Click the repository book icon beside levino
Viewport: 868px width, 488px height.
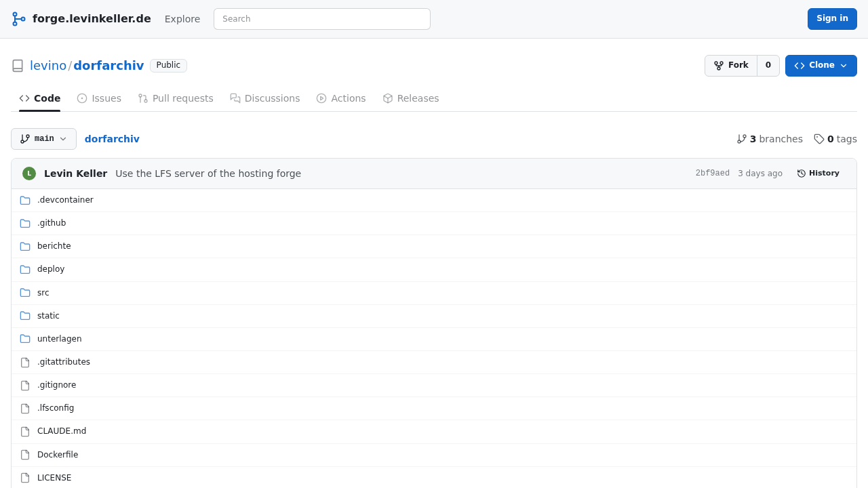(x=18, y=66)
